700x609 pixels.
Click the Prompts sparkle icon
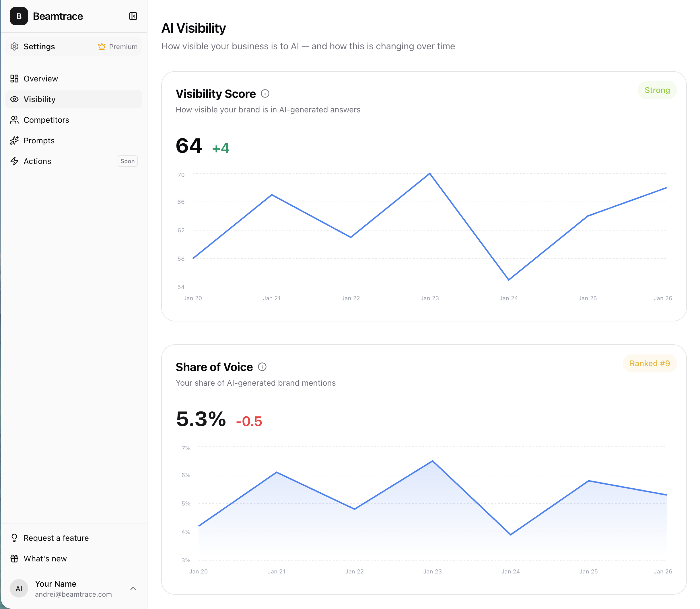click(x=14, y=141)
